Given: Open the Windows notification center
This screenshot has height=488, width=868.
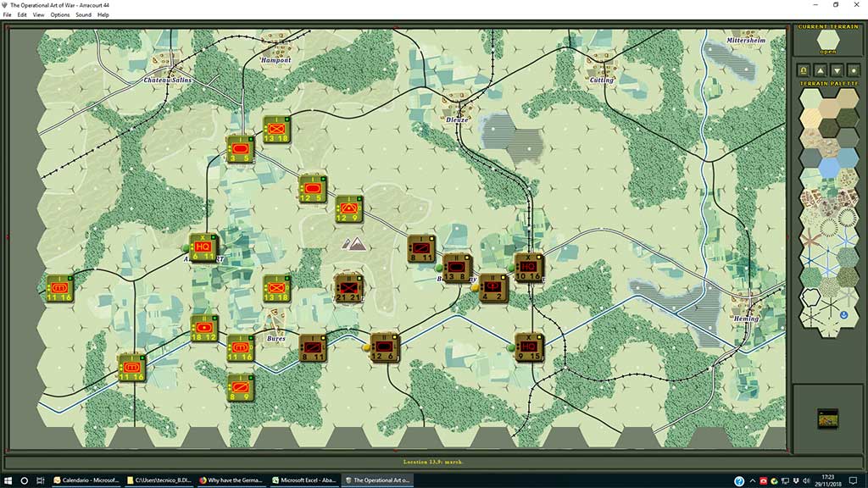Looking at the screenshot, I should tap(854, 481).
